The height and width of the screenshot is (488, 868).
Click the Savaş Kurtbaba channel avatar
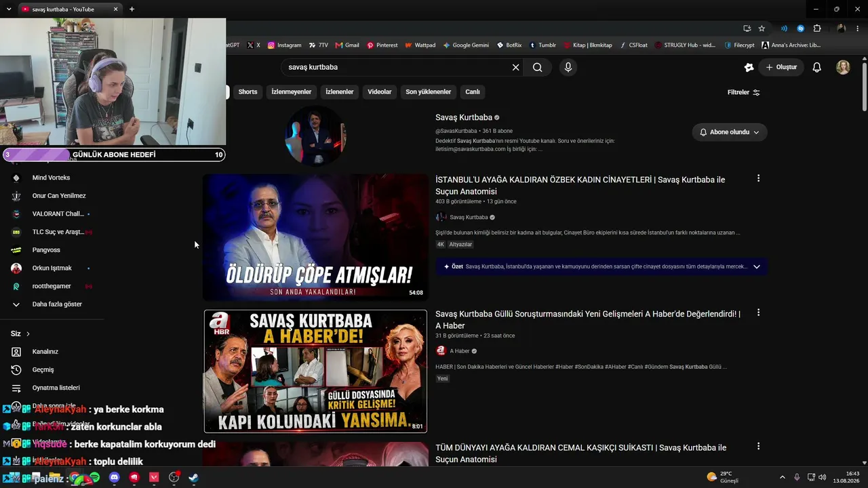pos(316,136)
